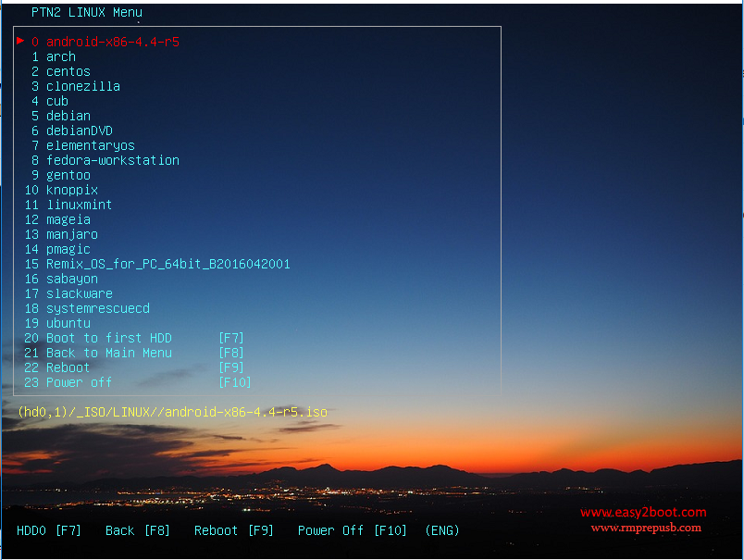Click Back [F8] in bottom bar
Image resolution: width=744 pixels, height=560 pixels.
click(138, 530)
